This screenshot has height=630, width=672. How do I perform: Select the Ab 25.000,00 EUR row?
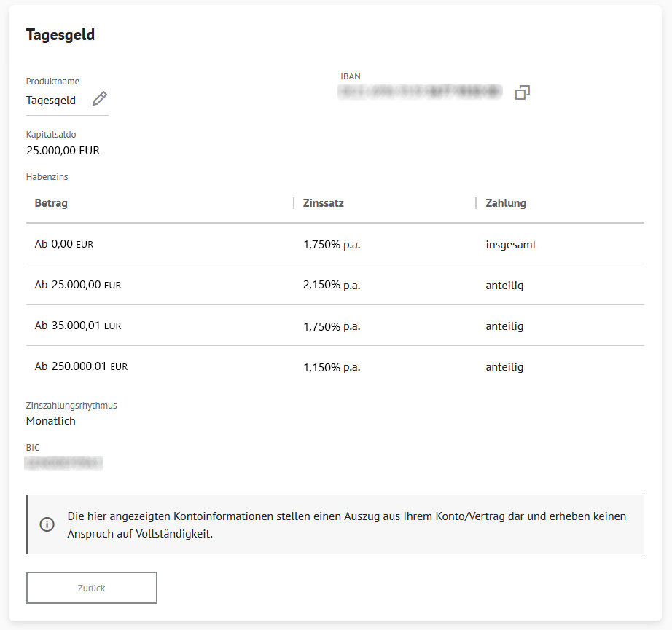click(335, 284)
